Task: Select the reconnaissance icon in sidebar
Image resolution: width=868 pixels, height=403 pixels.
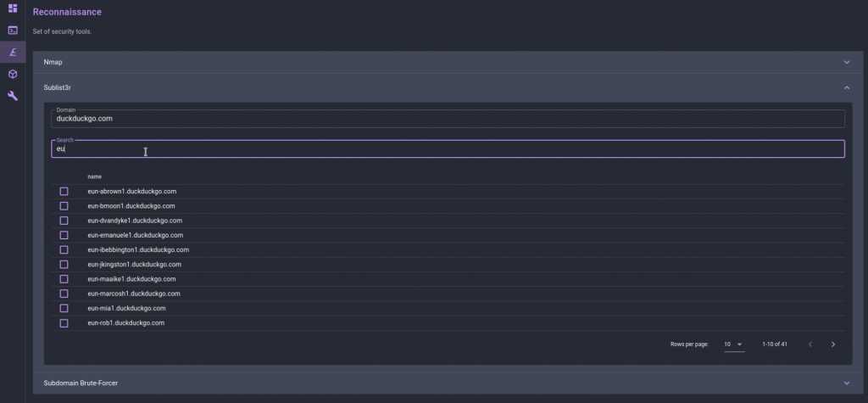Action: pos(13,53)
